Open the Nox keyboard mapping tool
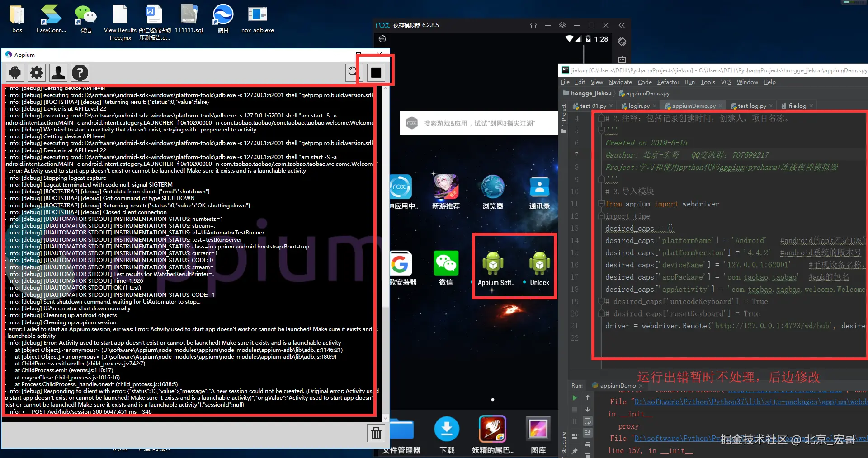The width and height of the screenshot is (868, 458). (x=622, y=59)
